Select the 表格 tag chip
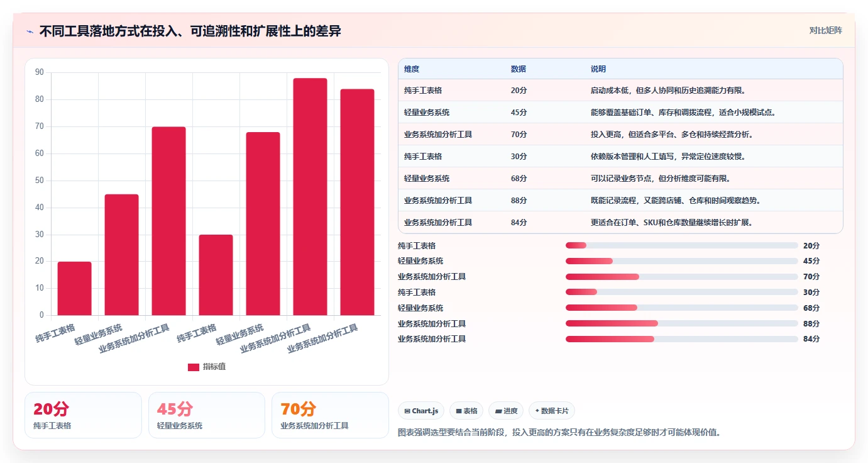This screenshot has height=463, width=868. tap(466, 411)
